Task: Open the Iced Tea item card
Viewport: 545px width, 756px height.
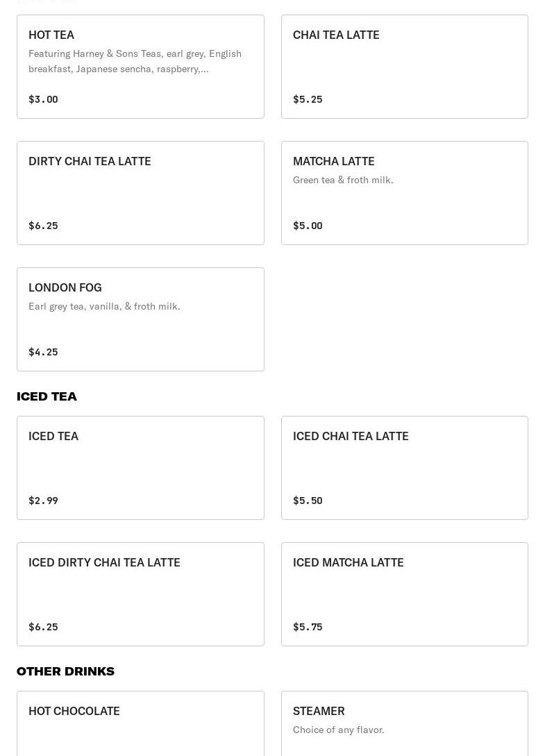Action: (x=140, y=468)
